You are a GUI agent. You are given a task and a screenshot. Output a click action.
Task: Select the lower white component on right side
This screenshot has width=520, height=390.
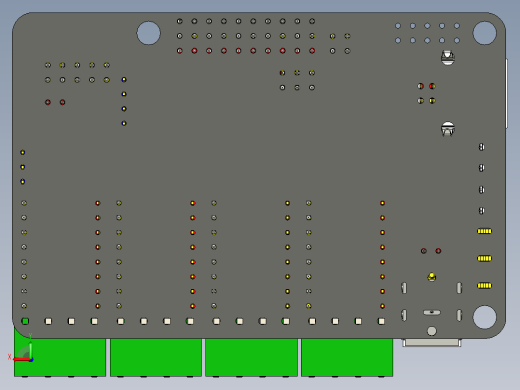point(448,129)
